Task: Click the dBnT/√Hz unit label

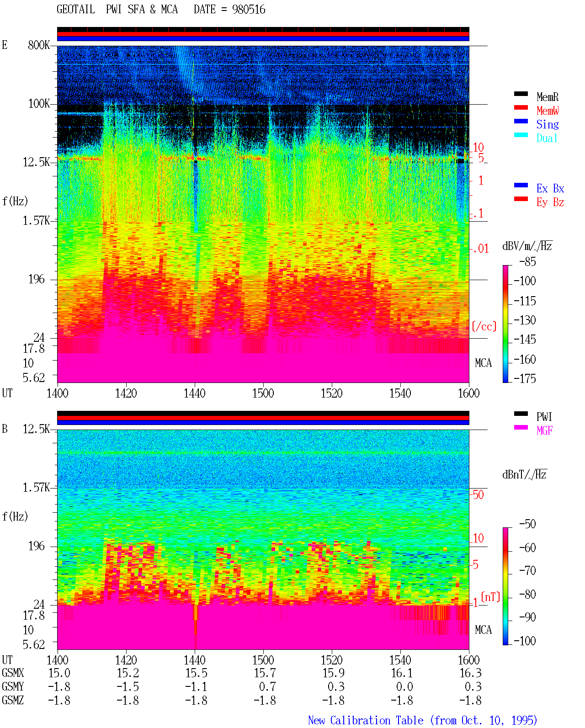Action: 525,474
